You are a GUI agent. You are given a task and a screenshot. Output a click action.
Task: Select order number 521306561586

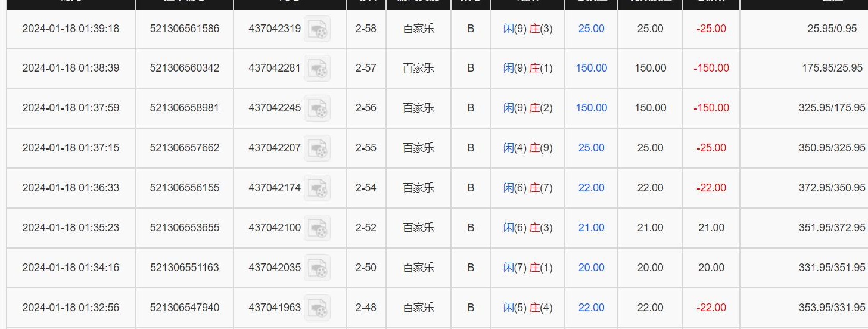point(185,28)
